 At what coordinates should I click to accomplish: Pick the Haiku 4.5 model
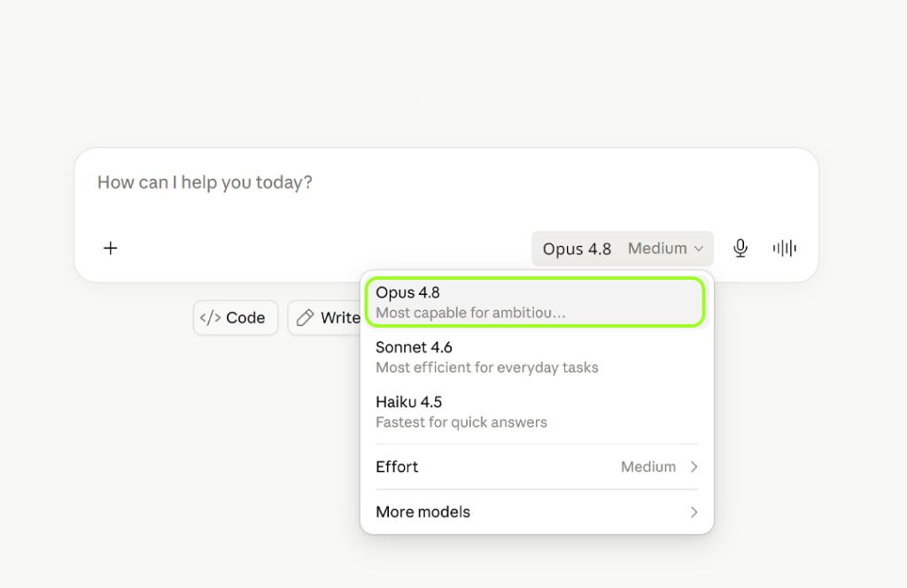(x=536, y=412)
